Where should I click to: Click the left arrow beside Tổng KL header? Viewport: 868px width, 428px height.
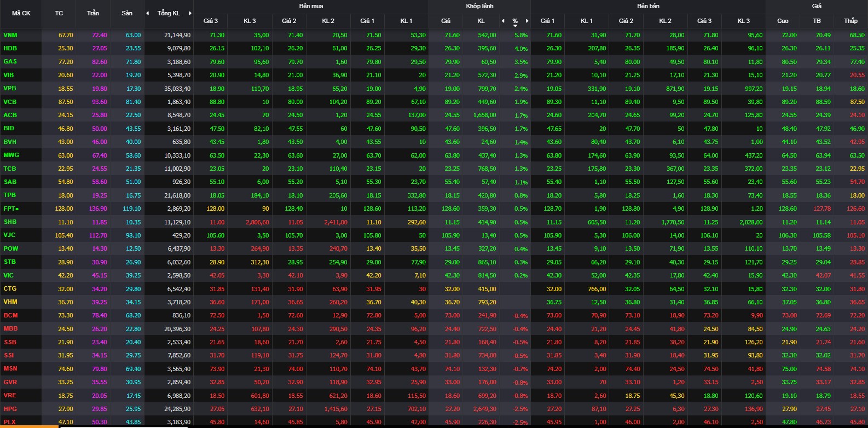pyautogui.click(x=147, y=13)
